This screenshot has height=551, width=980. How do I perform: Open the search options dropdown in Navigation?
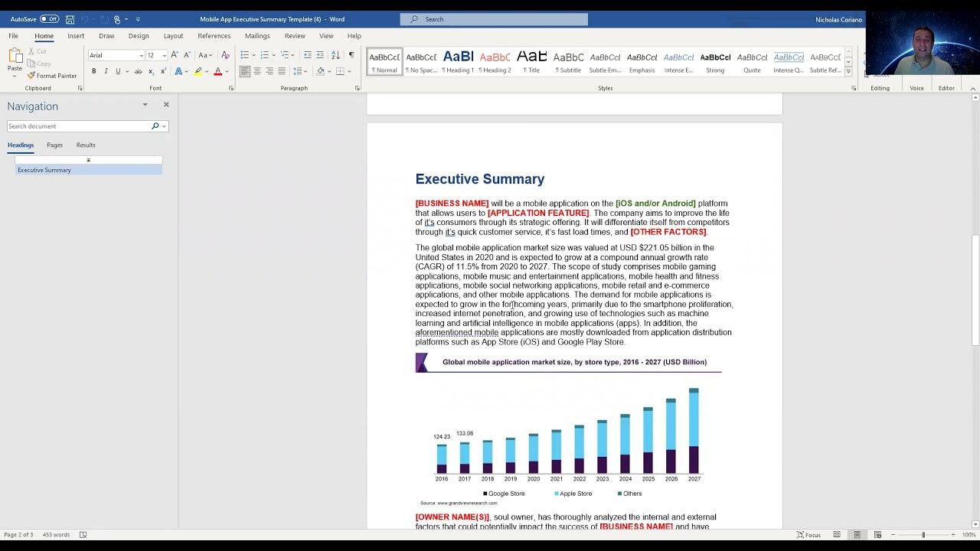click(164, 126)
